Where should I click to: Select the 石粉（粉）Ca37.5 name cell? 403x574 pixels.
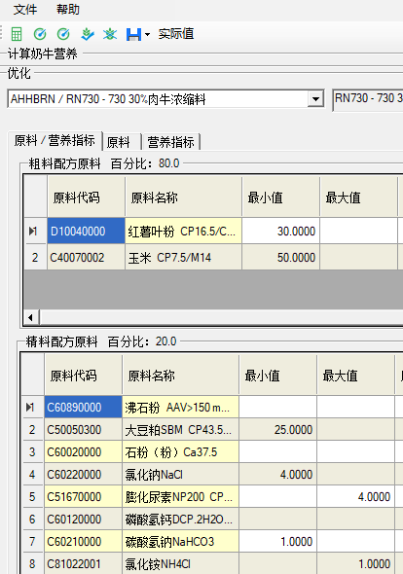[180, 452]
